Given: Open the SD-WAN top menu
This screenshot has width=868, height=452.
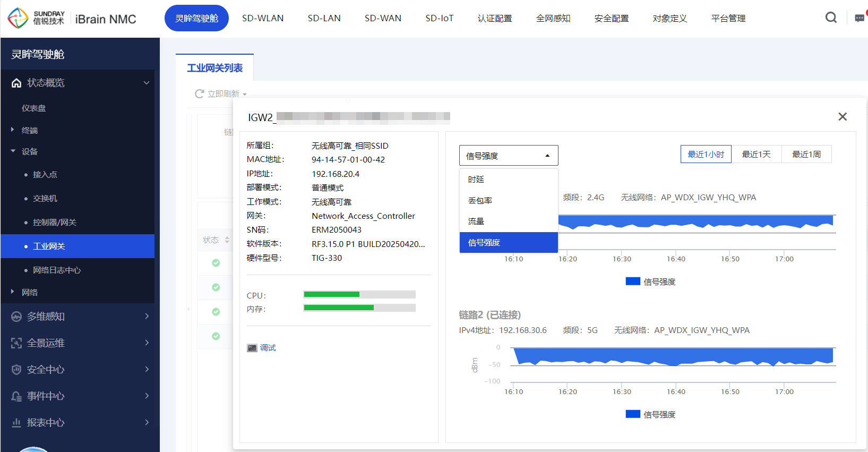Looking at the screenshot, I should pyautogui.click(x=383, y=18).
